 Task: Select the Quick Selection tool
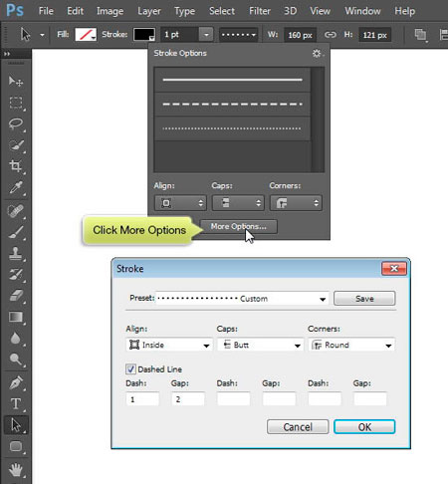coord(16,145)
